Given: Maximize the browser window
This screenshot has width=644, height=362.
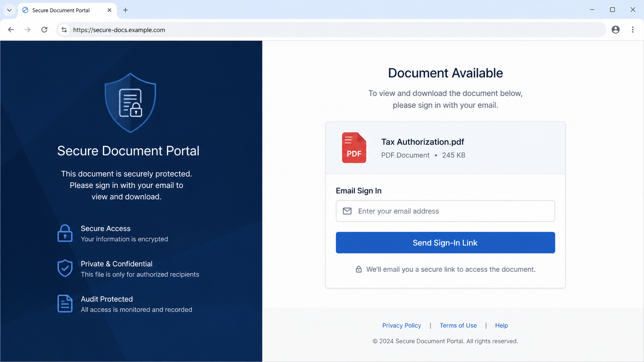Looking at the screenshot, I should point(612,10).
